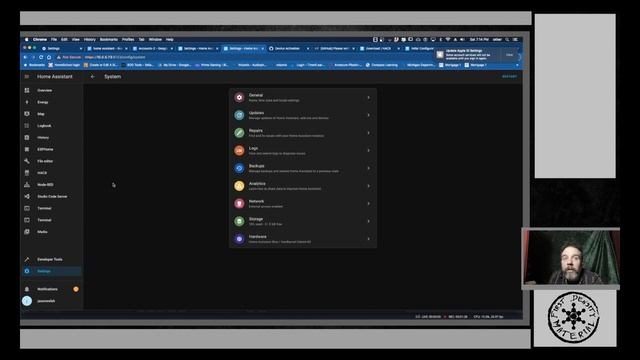Click the Wi-Fi status icon in menu bar
The width and height of the screenshot is (640, 360).
coord(448,40)
